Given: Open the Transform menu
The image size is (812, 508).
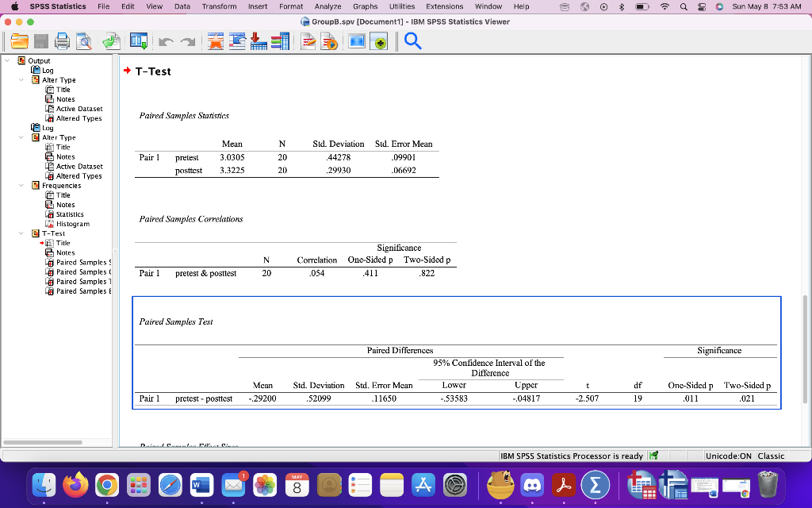Looking at the screenshot, I should tap(220, 6).
